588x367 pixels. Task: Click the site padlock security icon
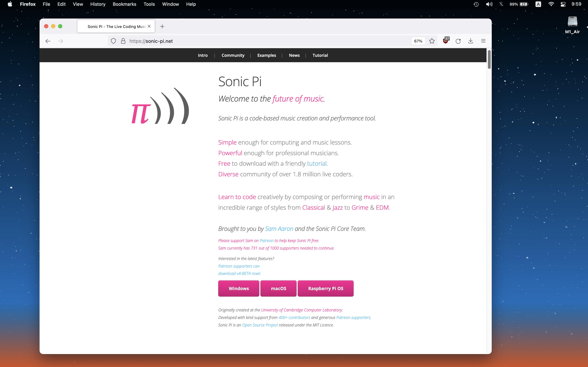[123, 41]
